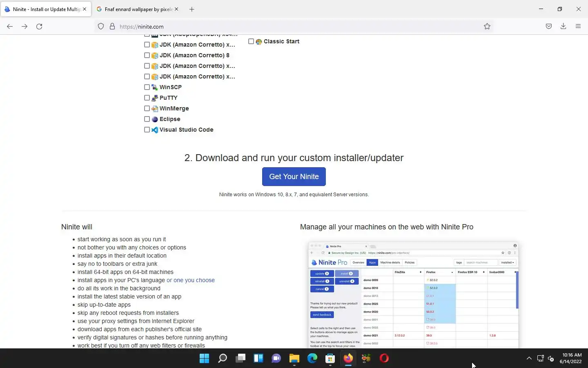Follow the "or one you choose" link

point(190,280)
